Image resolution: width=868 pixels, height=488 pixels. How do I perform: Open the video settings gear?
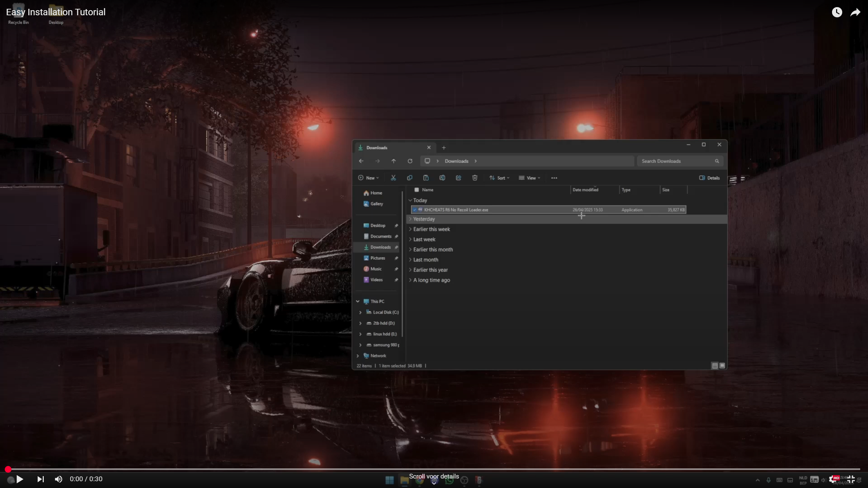coord(833,479)
